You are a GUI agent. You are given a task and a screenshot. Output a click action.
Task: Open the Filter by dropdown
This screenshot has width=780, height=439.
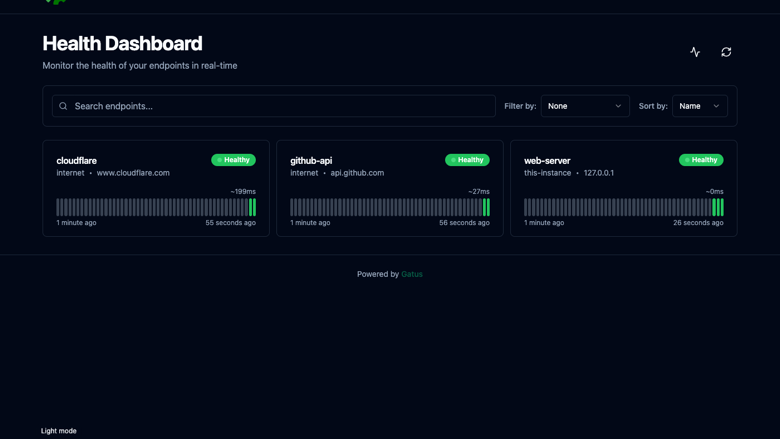coord(585,106)
